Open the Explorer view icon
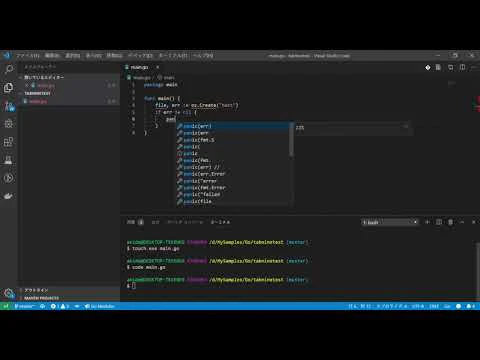 pos(9,88)
